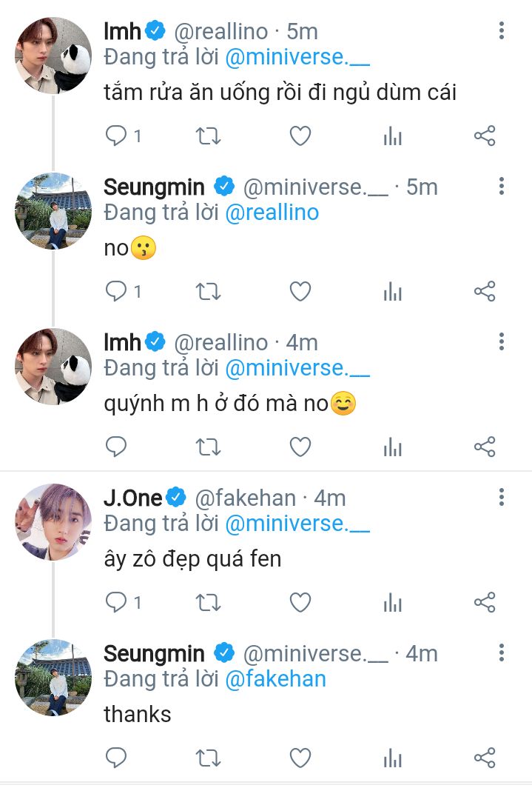This screenshot has height=788, width=532.
Task: Open Seungmin's profile name on 'thanks' tweet
Action: coord(154,654)
